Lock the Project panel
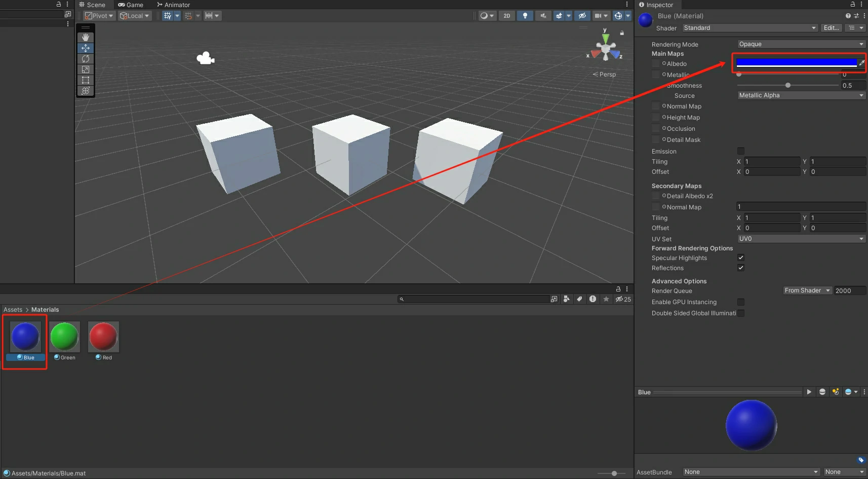 click(618, 289)
